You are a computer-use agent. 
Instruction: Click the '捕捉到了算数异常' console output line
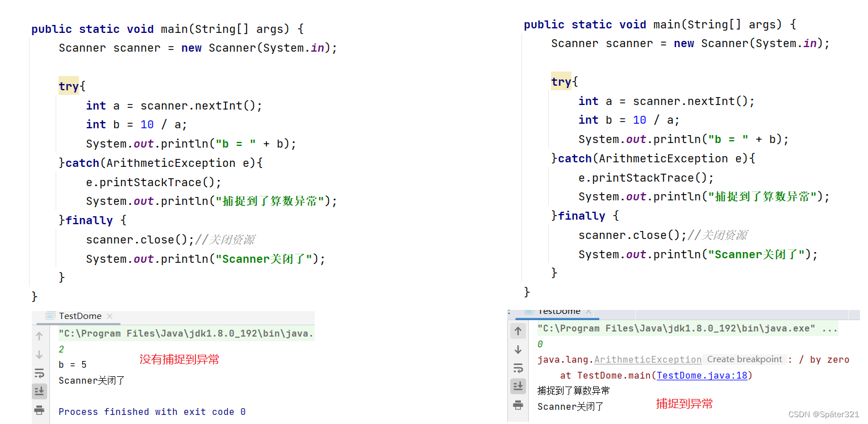point(574,391)
